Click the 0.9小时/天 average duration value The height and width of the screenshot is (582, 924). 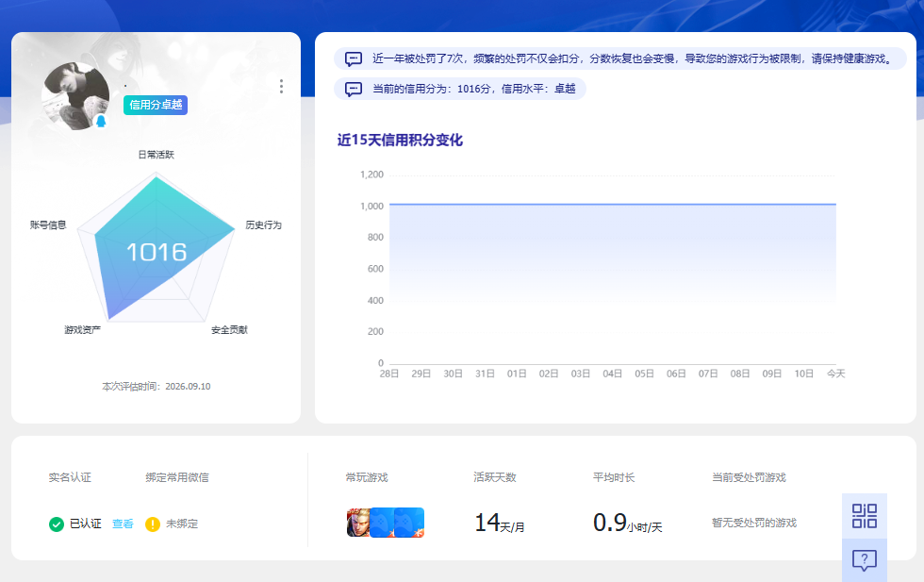[628, 523]
